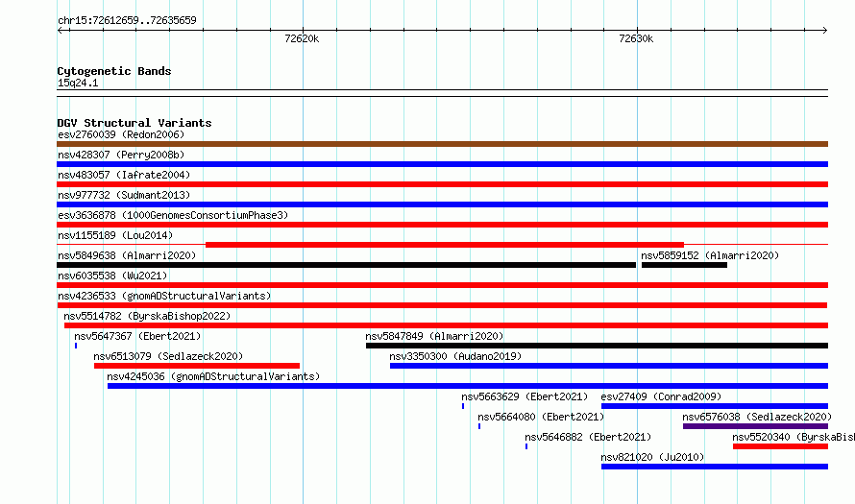This screenshot has width=855, height=504.
Task: Select the nsv1155189 (Lou2014) label
Action: (115, 235)
